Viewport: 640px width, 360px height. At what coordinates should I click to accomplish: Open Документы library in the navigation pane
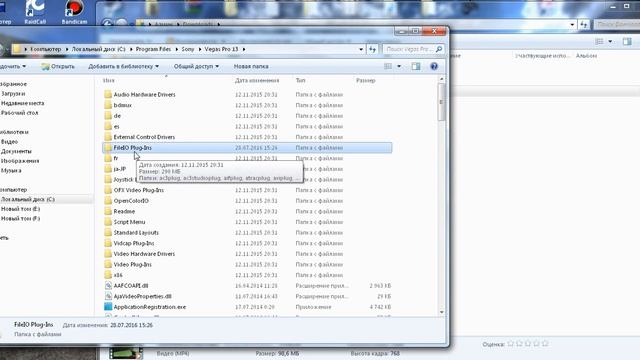point(16,151)
